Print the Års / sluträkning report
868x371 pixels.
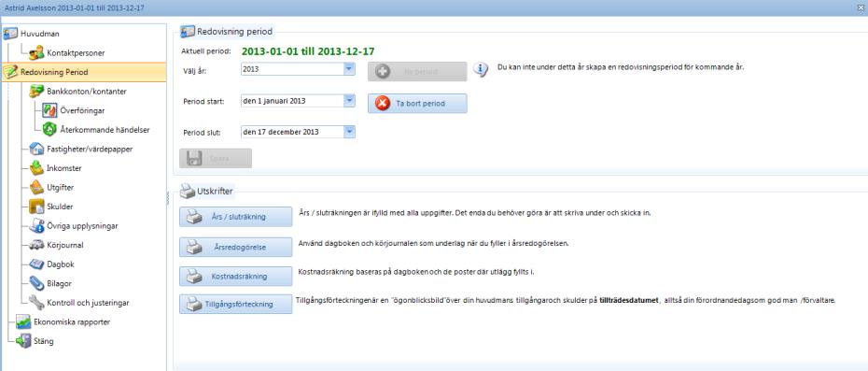(x=236, y=216)
